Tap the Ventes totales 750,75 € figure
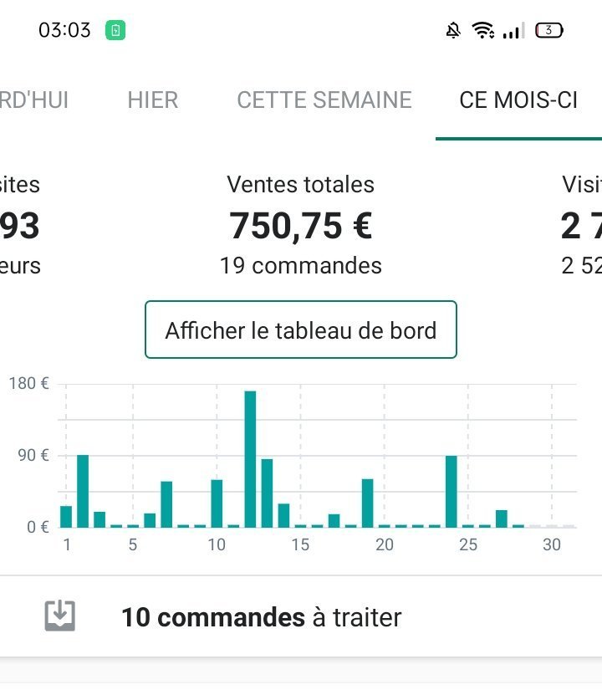This screenshot has width=602, height=700. pos(301,225)
